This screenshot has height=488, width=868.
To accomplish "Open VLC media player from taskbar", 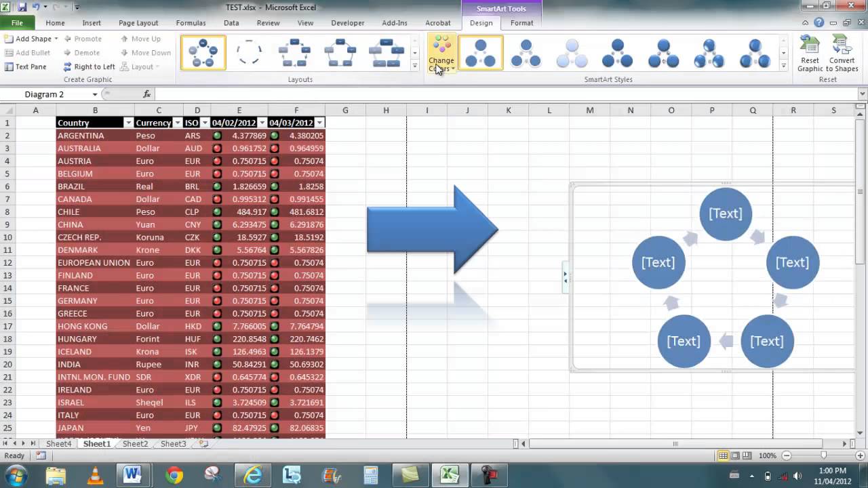I will 95,475.
